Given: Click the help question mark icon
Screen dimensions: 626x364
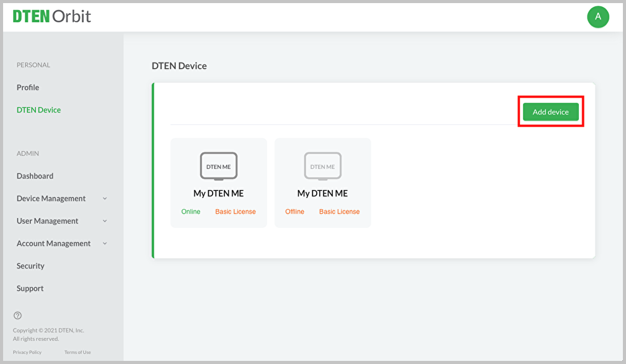Looking at the screenshot, I should click(x=17, y=315).
